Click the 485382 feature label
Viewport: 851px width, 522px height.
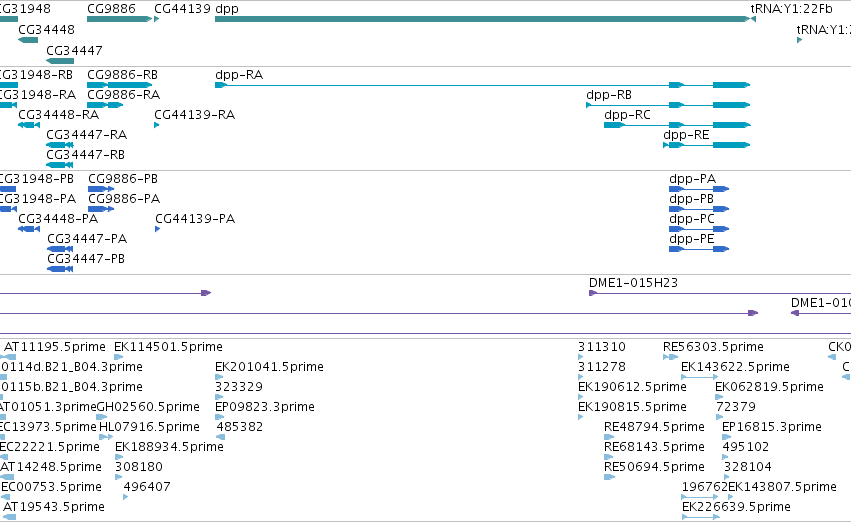coord(240,427)
